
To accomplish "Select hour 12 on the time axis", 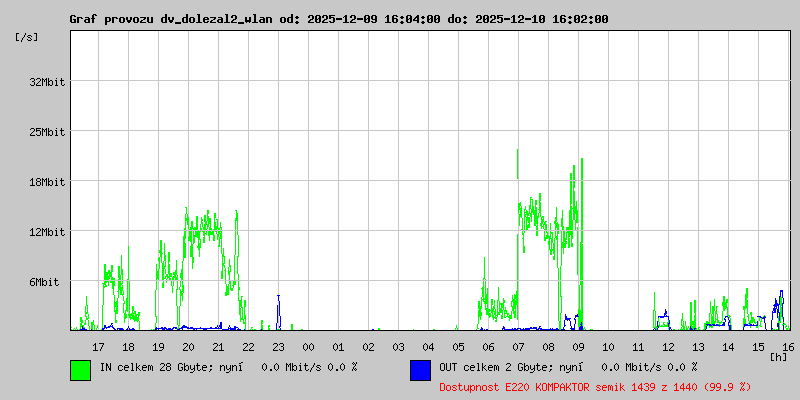I will tap(668, 347).
